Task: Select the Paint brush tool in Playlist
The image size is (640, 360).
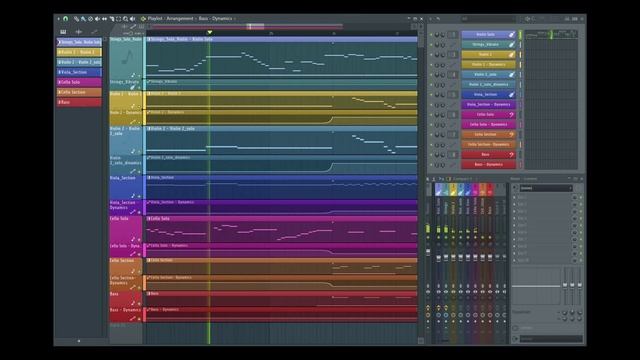Action: [83, 19]
